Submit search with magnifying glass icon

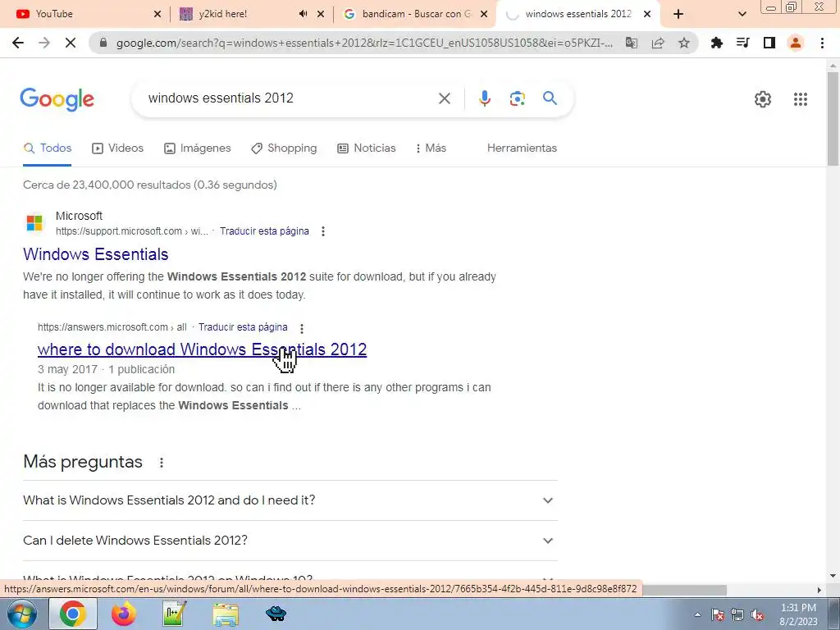tap(550, 98)
